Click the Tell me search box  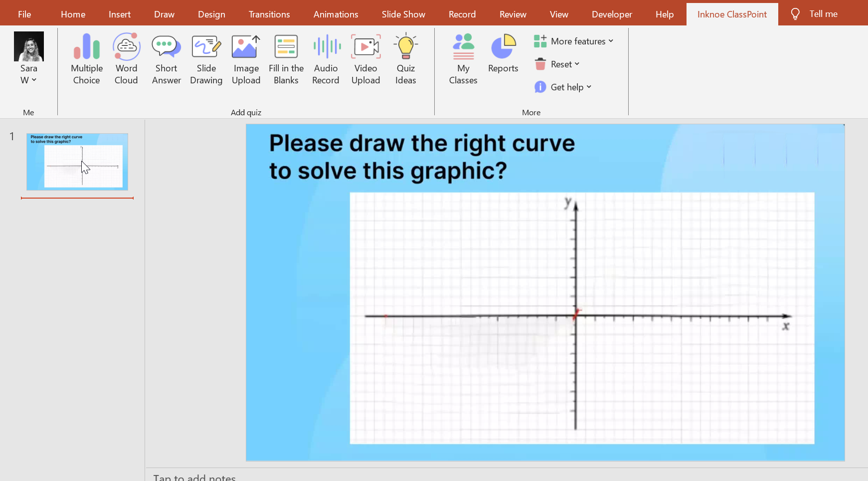point(823,14)
